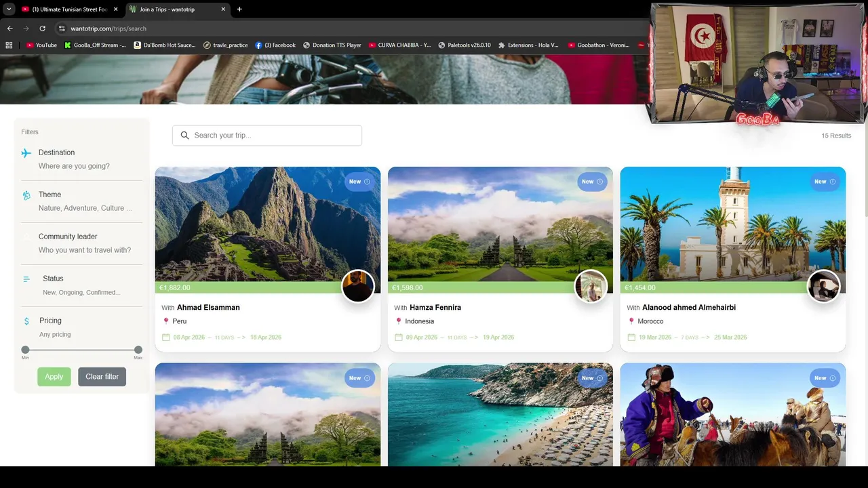Click the New badge on Peru trip
The image size is (868, 488).
click(359, 182)
